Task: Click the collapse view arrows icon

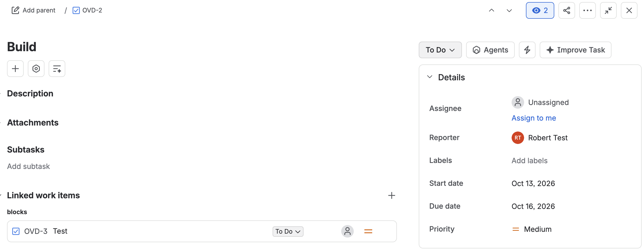Action: 608,10
